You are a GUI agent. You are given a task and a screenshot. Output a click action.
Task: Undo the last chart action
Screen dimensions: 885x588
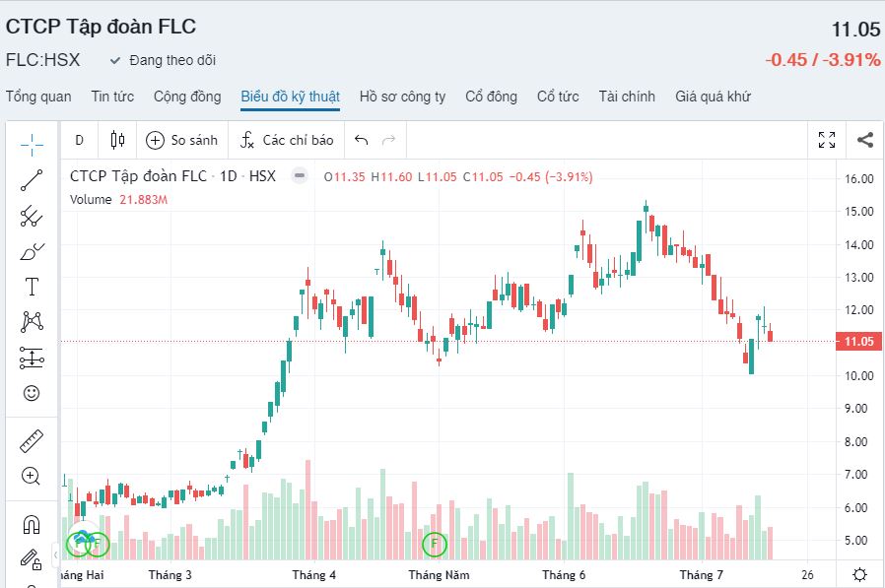pos(361,140)
